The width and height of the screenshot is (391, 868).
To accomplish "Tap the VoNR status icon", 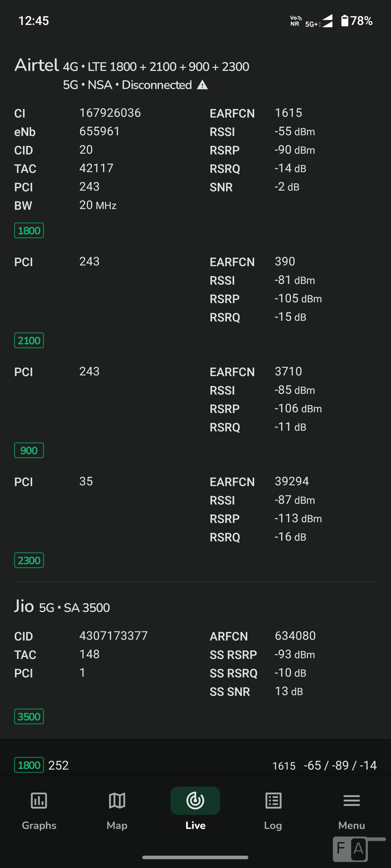I will tap(295, 21).
